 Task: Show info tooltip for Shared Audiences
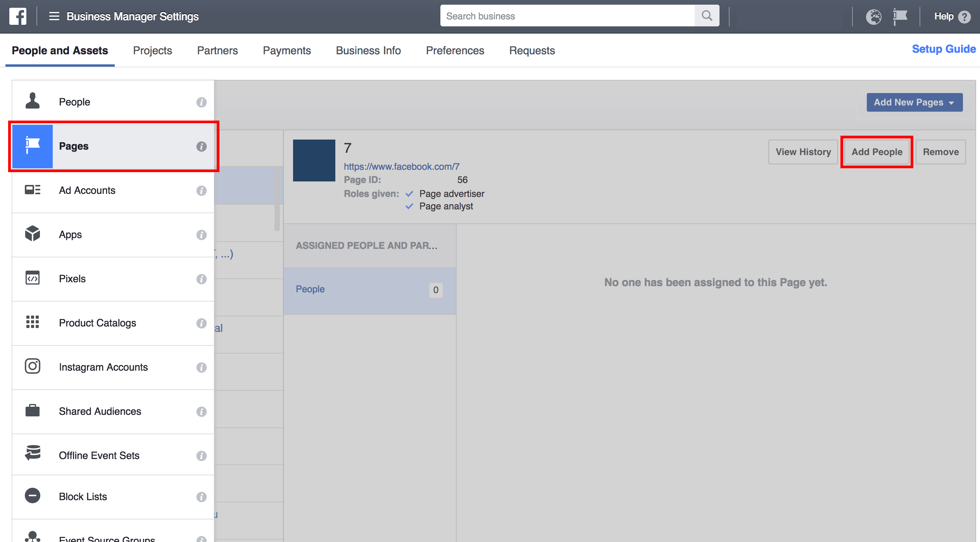(x=201, y=412)
